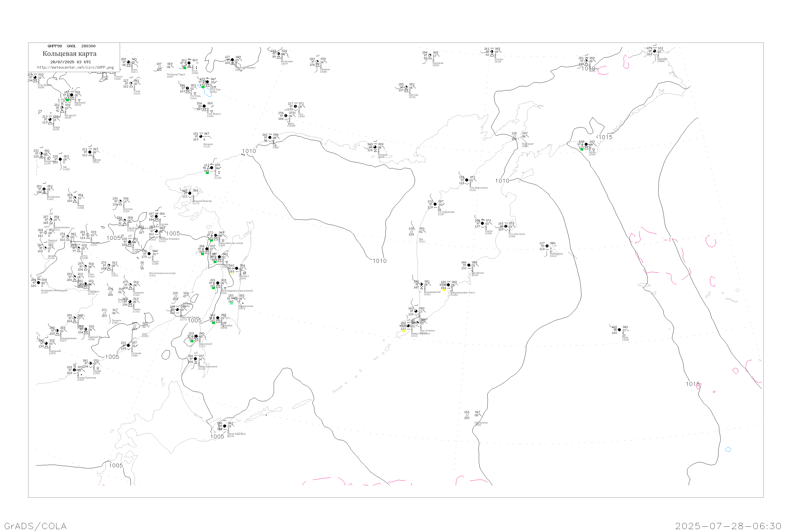The height and width of the screenshot is (532, 798).
Task: Click the 1010 isobar label near Аян
Action: coord(249,151)
